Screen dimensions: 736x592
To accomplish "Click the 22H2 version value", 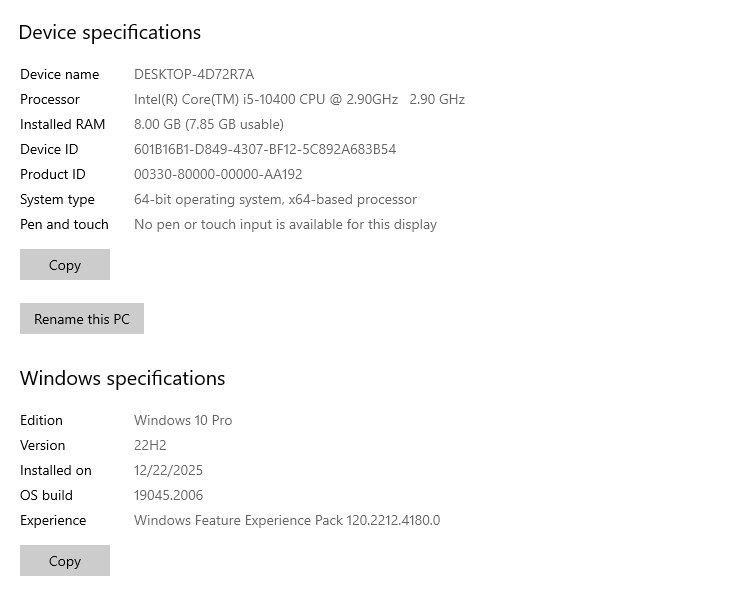I will tap(150, 445).
